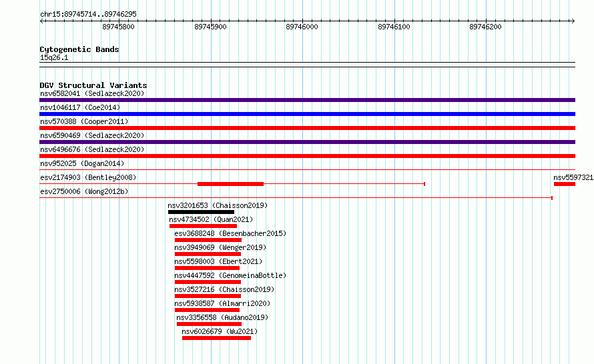Click the red nsv570388 variant bar
Viewport: 594px width, 364px height.
pos(307,128)
